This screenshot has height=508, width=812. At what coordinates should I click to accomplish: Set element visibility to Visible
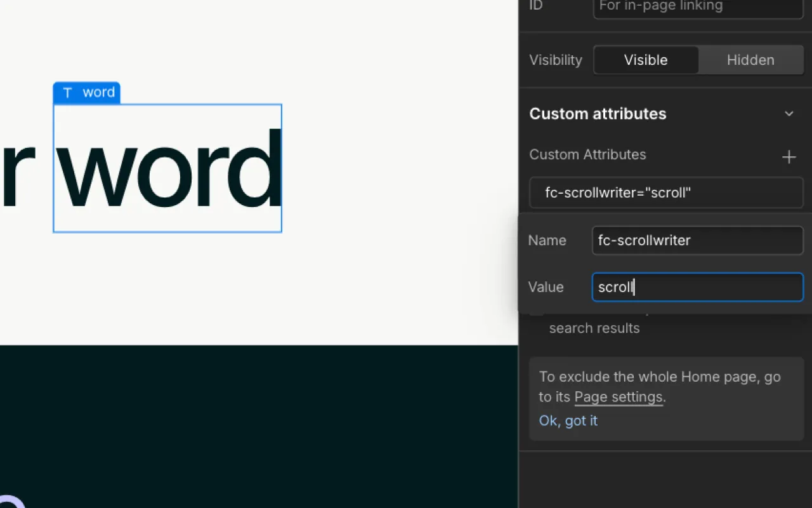[646, 60]
